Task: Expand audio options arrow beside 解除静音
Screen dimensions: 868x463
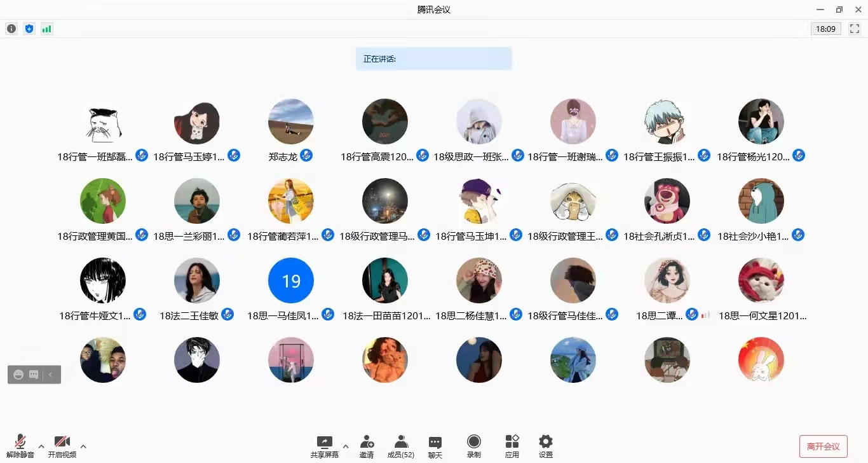Action: pyautogui.click(x=41, y=446)
